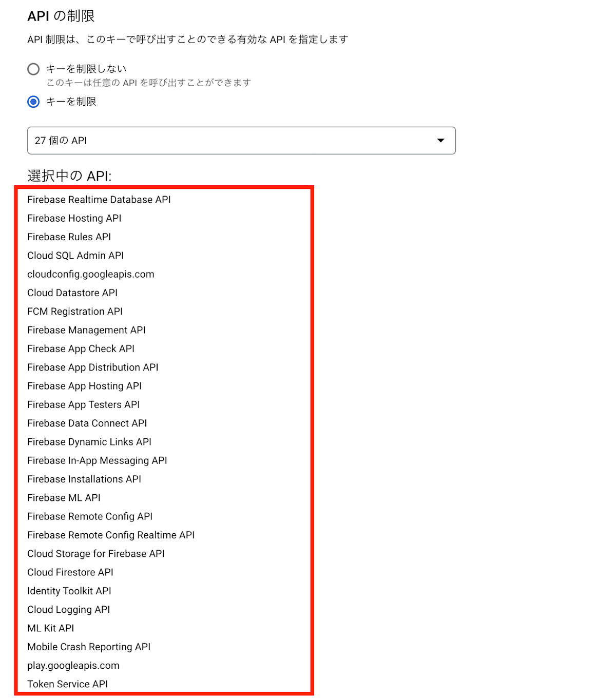Click "Firebase Remote Config Realtime API" entry
616x698 pixels.
click(x=111, y=535)
